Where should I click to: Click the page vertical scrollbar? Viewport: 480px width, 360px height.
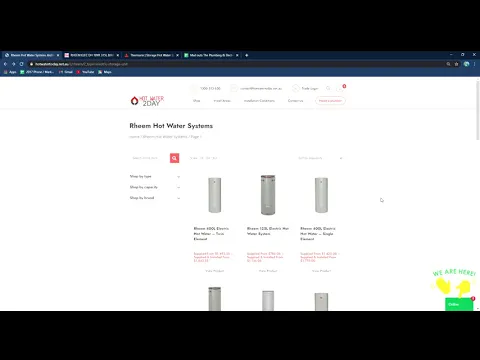pyautogui.click(x=478, y=110)
